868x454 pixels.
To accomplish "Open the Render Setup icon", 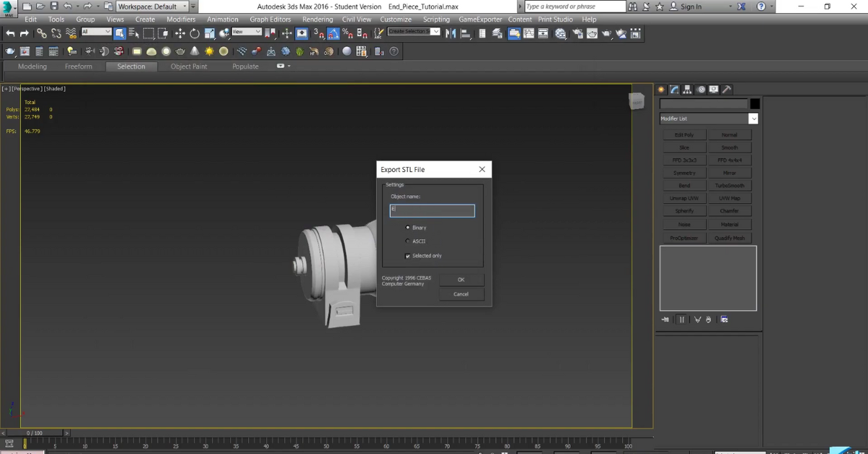I will (x=579, y=33).
